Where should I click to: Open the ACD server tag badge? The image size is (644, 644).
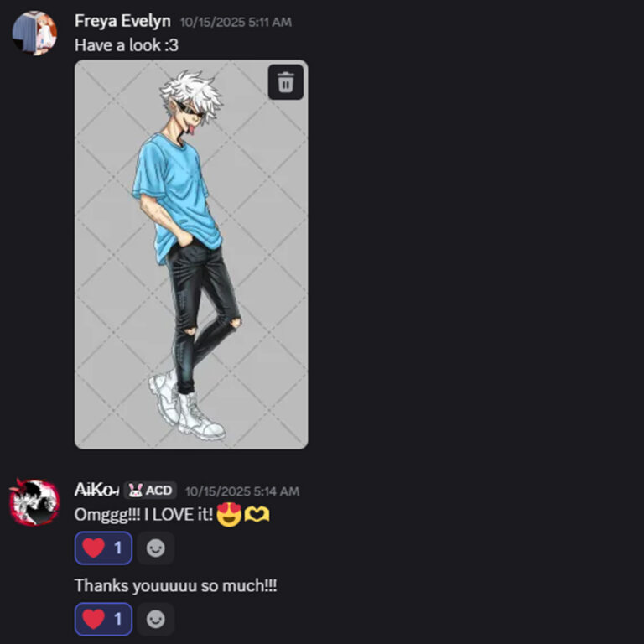pos(150,490)
